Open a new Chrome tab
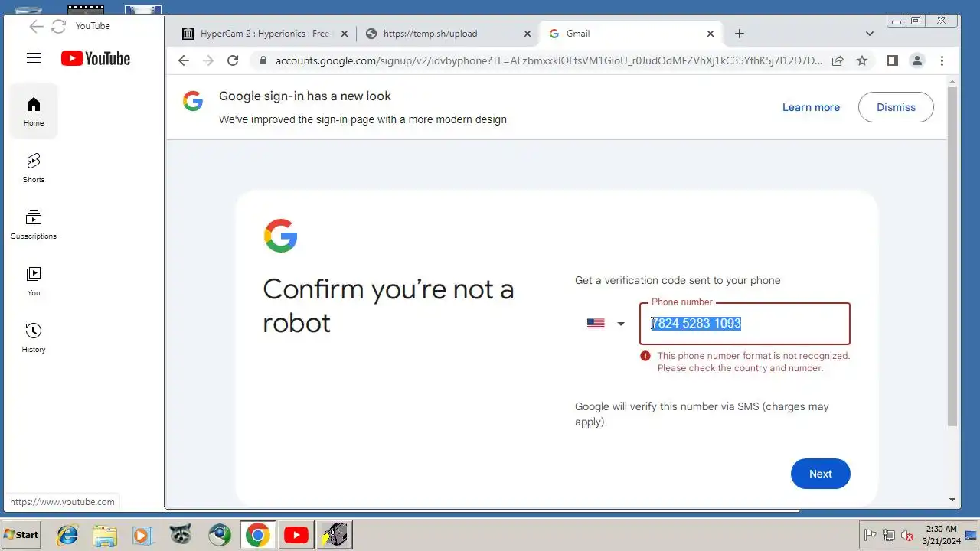The height and width of the screenshot is (551, 980). 739,34
